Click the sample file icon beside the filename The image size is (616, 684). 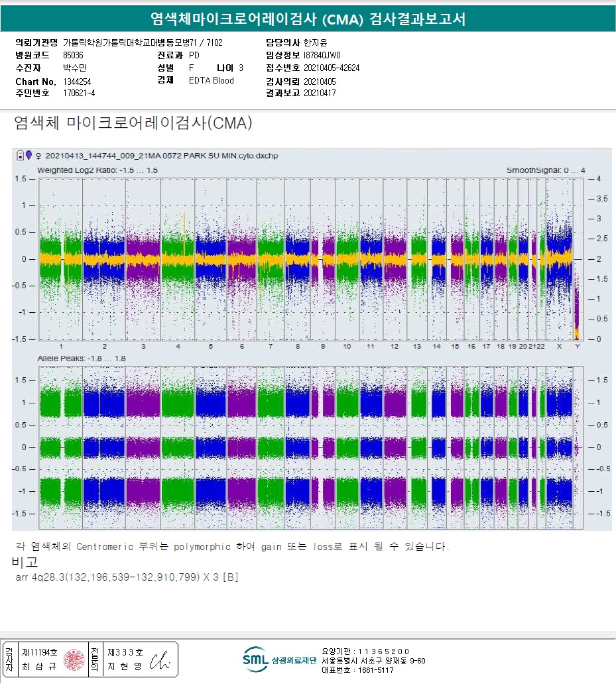(x=20, y=156)
